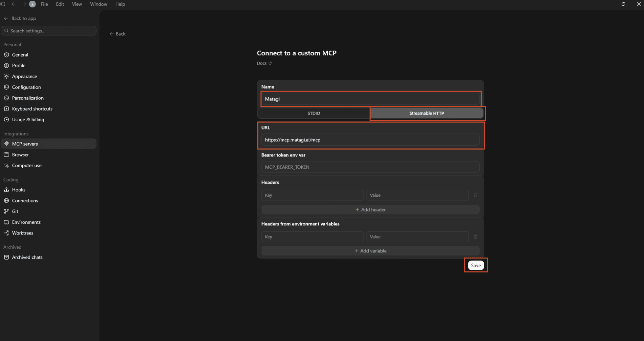
Task: Click environment variables Value field
Action: [x=417, y=237]
